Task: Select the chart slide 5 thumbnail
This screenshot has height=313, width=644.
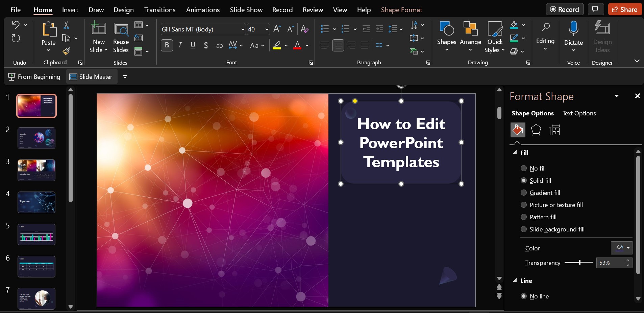Action: pos(36,234)
